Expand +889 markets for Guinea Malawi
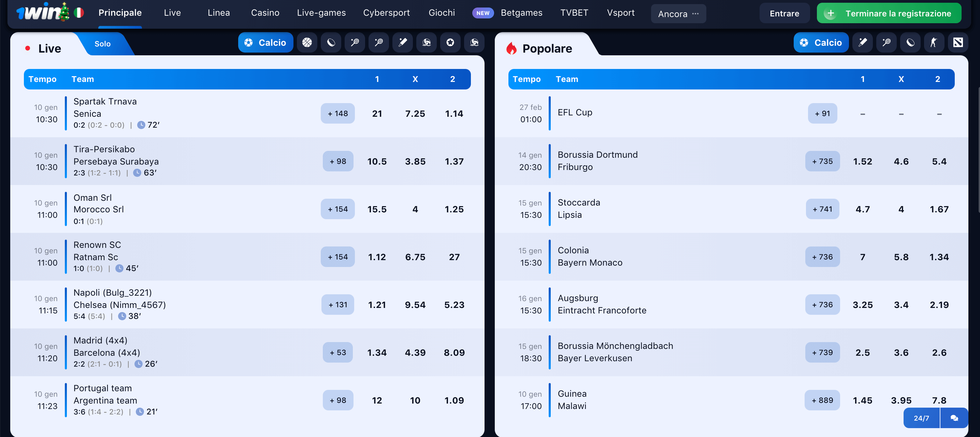This screenshot has width=980, height=437. coord(822,400)
